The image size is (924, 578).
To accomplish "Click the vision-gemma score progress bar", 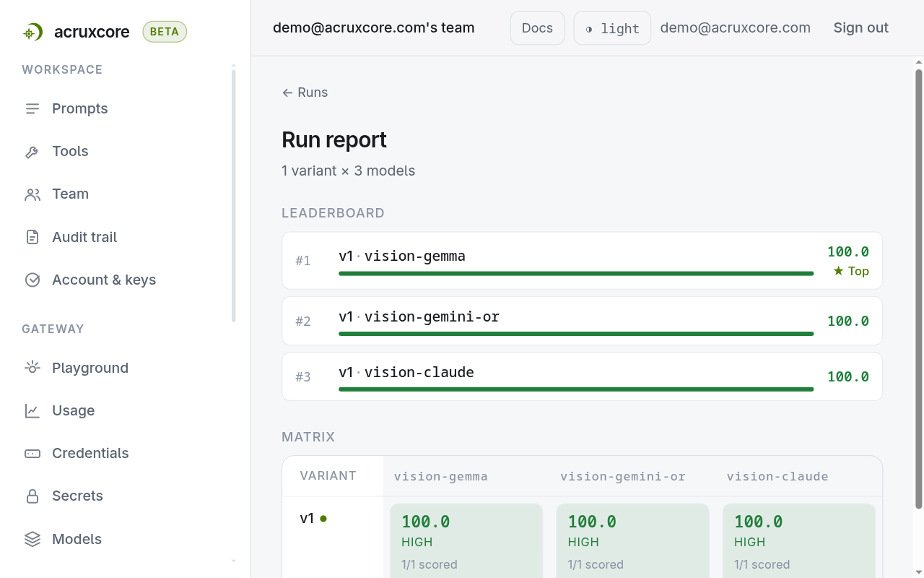I will tap(576, 274).
